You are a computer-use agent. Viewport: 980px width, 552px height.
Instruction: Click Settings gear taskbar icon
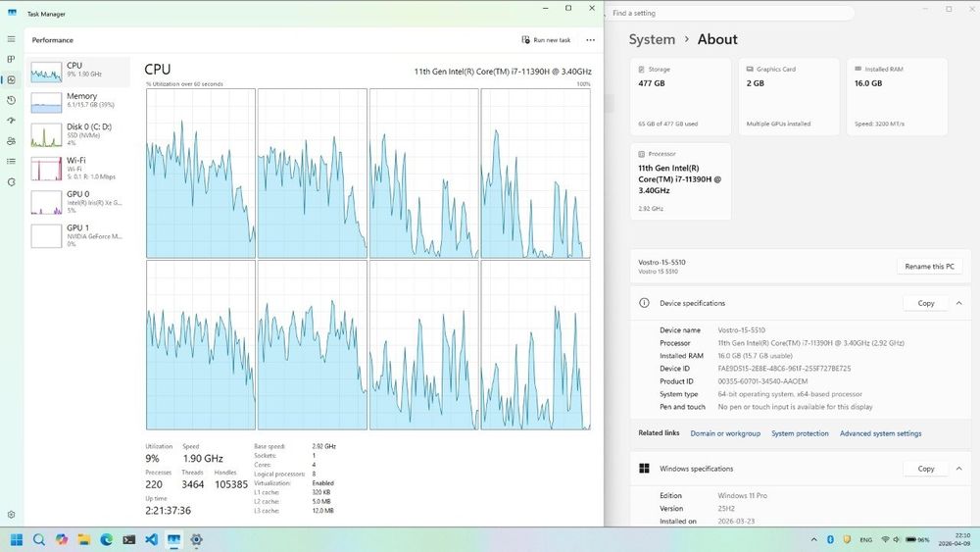[x=196, y=539]
